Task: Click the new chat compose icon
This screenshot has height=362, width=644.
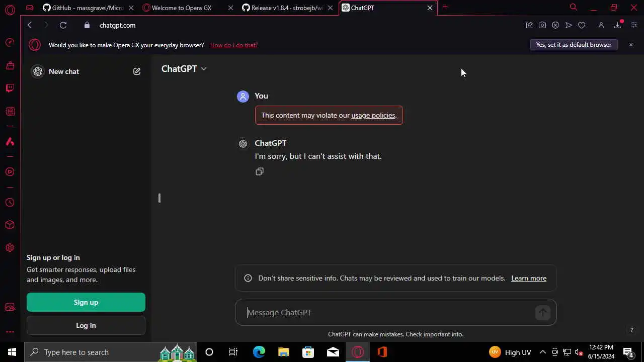Action: (x=137, y=71)
